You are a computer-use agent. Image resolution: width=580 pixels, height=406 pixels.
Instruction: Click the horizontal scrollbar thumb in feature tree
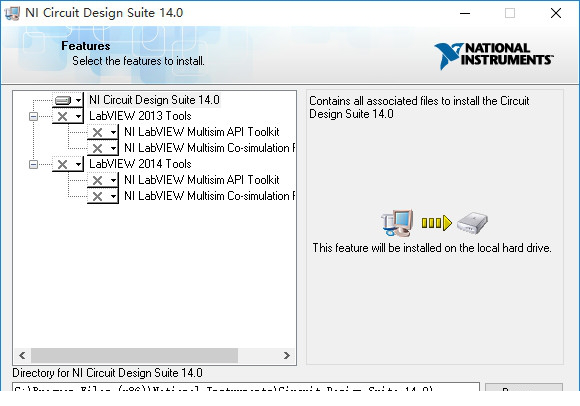[x=134, y=356]
